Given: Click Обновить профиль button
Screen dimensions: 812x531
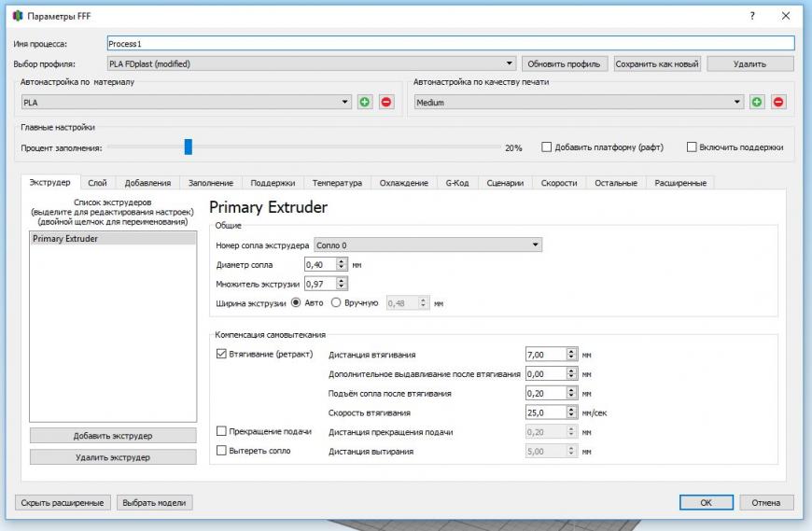Looking at the screenshot, I should click(564, 63).
